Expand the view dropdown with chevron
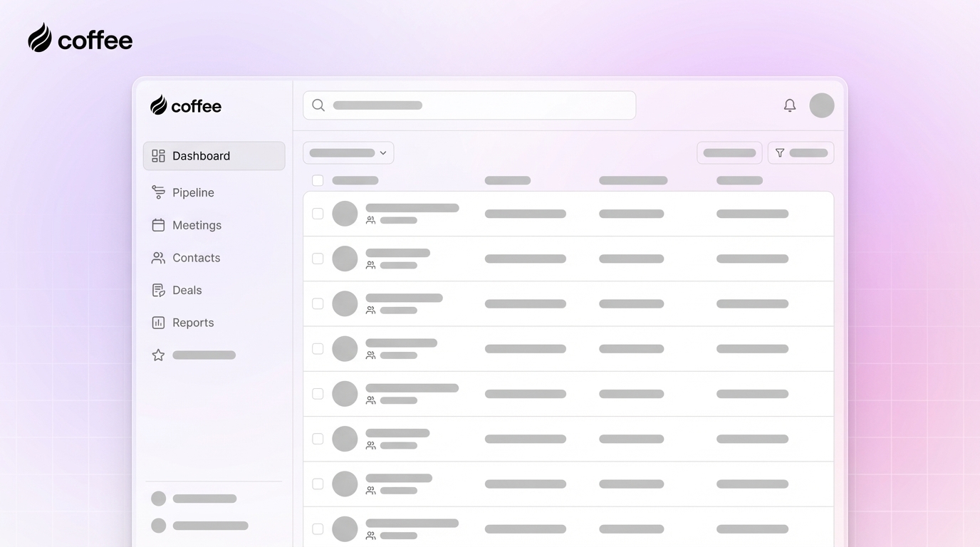Image resolution: width=980 pixels, height=547 pixels. pos(348,153)
